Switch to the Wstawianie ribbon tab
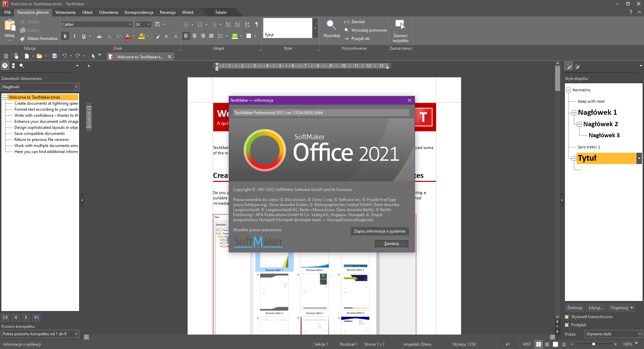This screenshot has height=349, width=644. point(65,12)
